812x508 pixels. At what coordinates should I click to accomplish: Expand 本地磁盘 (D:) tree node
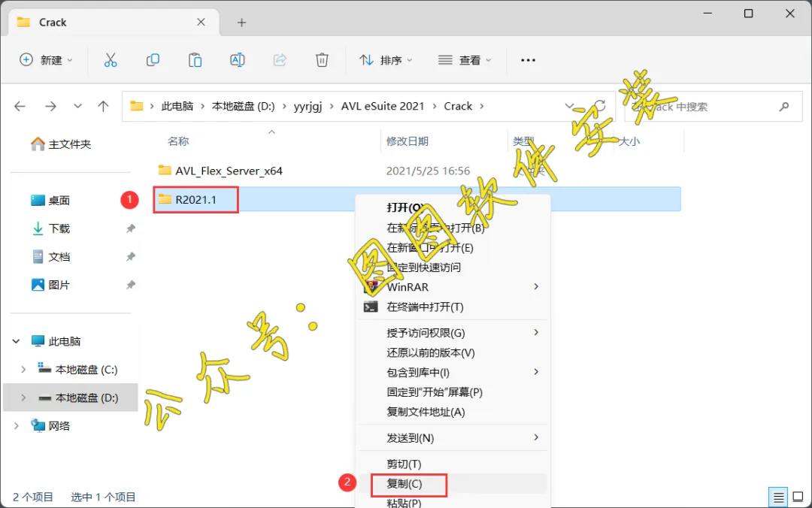tap(23, 398)
